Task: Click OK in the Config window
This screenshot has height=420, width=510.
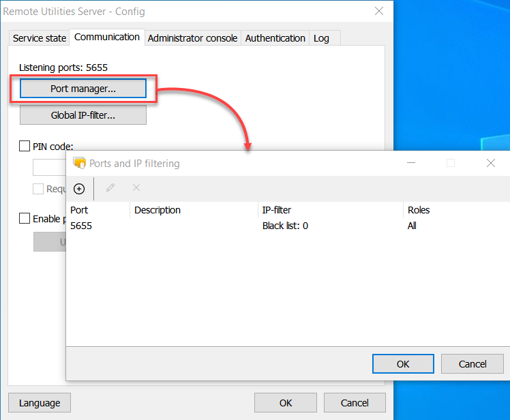Action: [286, 403]
